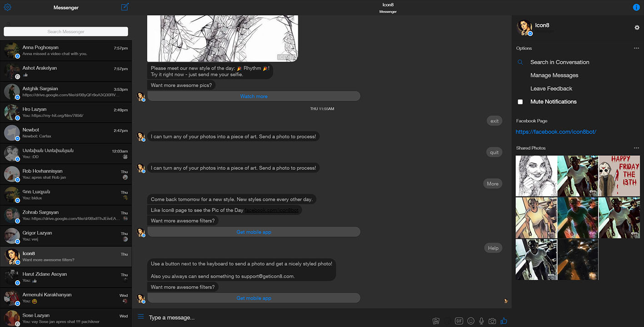The width and height of the screenshot is (644, 327).
Task: Click the image attachment icon
Action: [x=436, y=321]
